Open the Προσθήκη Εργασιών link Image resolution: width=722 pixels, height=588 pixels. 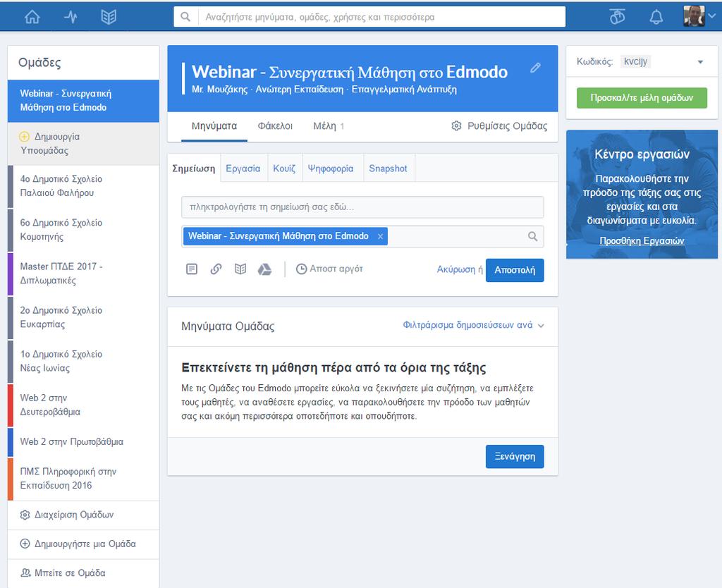(642, 241)
